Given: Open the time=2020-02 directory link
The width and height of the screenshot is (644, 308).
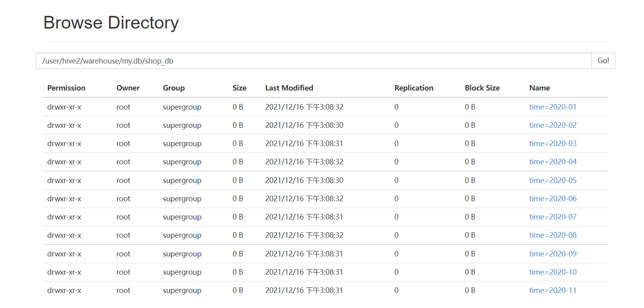Looking at the screenshot, I should click(x=553, y=125).
